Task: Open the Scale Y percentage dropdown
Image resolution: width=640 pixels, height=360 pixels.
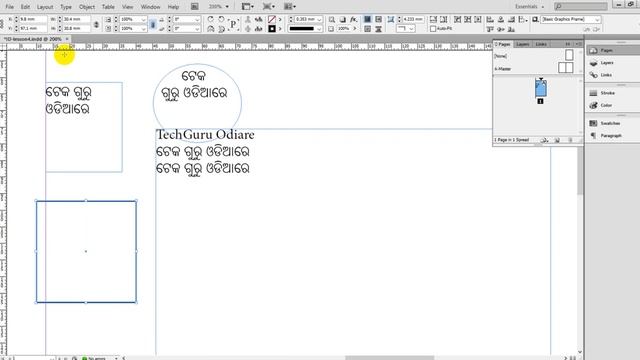Action: [143, 29]
